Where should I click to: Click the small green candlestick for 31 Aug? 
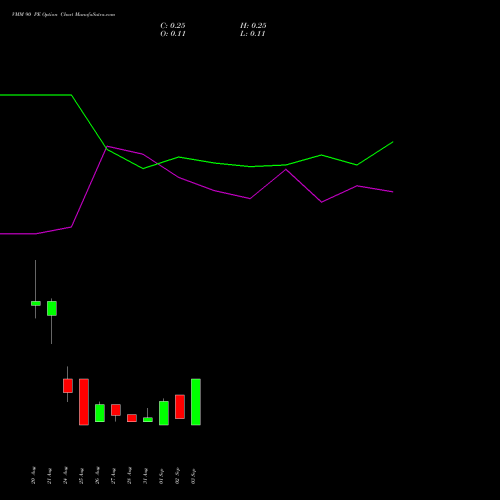[x=148, y=420]
